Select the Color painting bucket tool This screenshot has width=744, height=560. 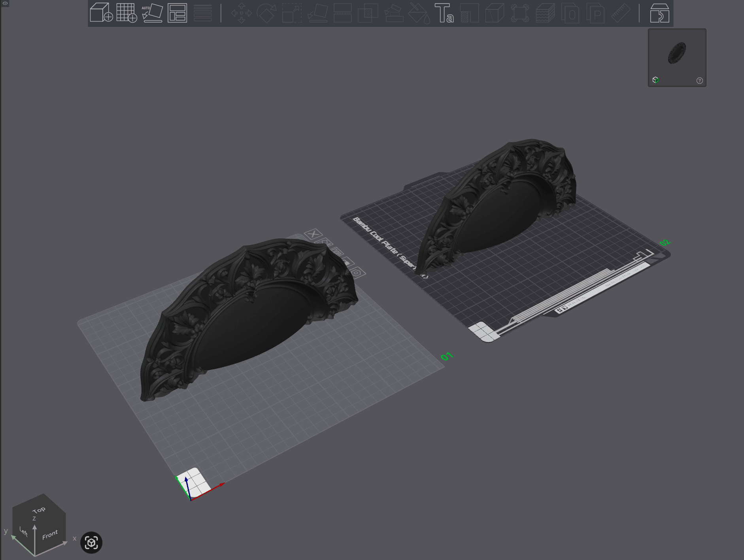tap(419, 13)
